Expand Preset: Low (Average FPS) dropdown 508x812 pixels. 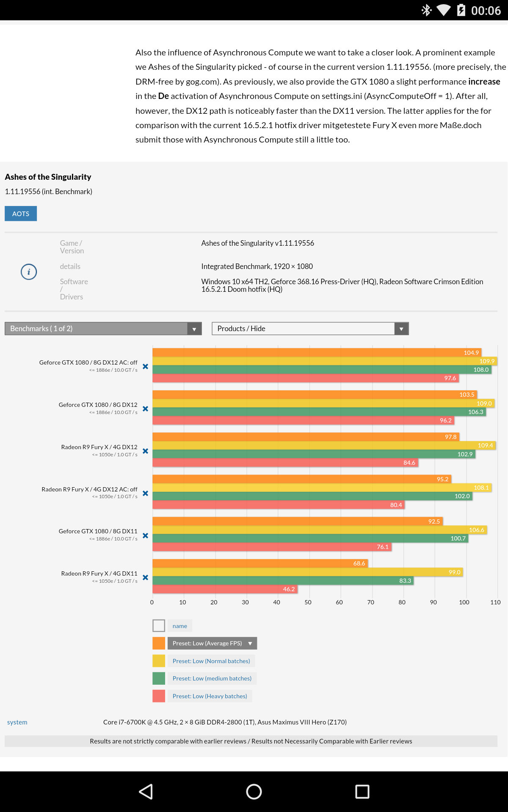click(x=212, y=643)
